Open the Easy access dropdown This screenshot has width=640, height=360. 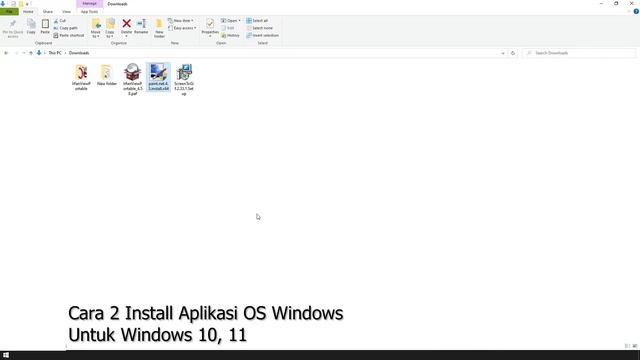[182, 28]
